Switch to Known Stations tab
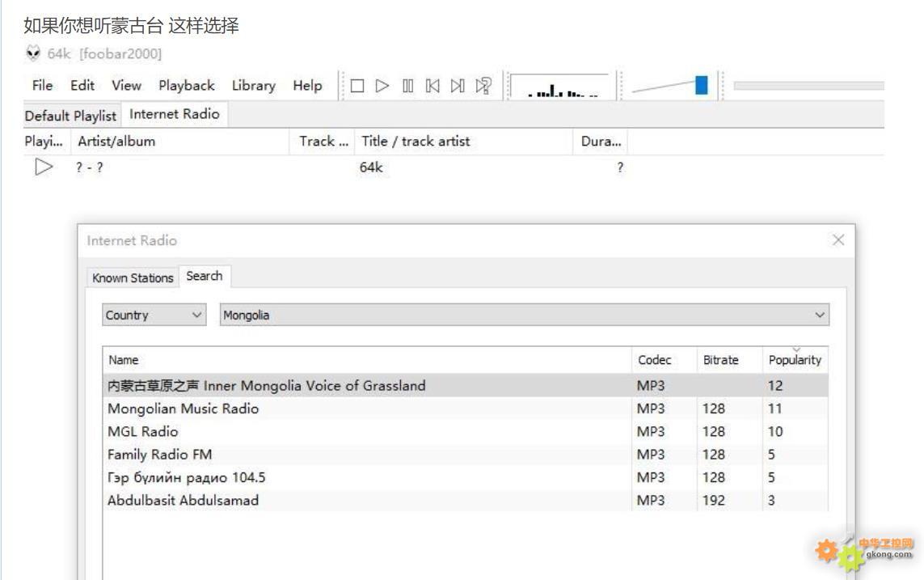Image resolution: width=924 pixels, height=580 pixels. pos(133,277)
